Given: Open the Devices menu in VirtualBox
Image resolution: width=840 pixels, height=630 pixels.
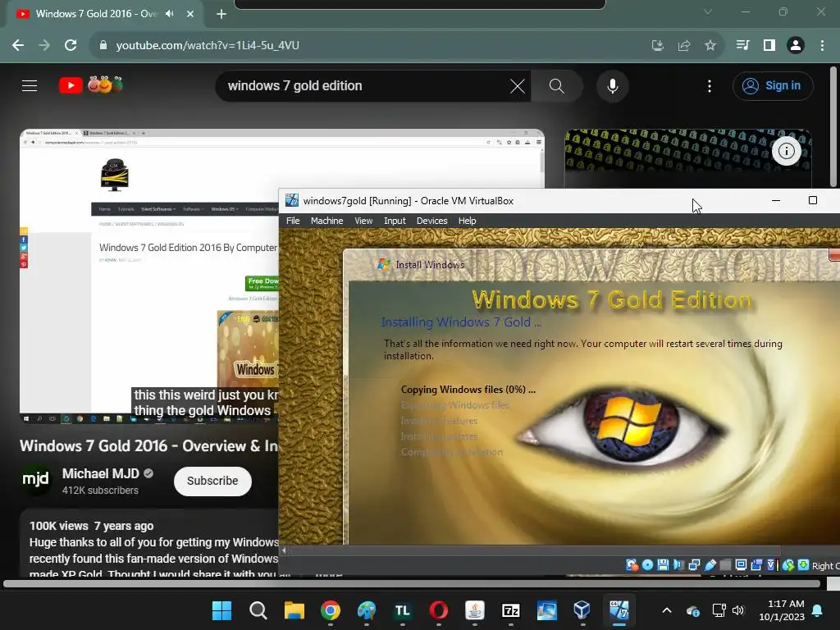Looking at the screenshot, I should [431, 221].
